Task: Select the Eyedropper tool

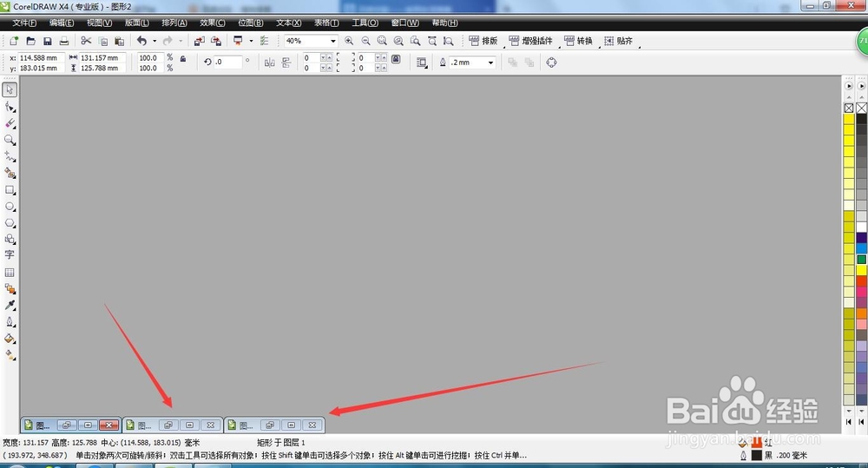Action: tap(10, 305)
